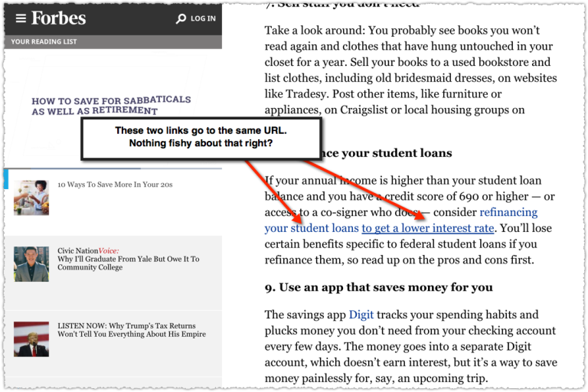Click the Forbes logo
Viewport: 588px width, 392px height.
[58, 18]
